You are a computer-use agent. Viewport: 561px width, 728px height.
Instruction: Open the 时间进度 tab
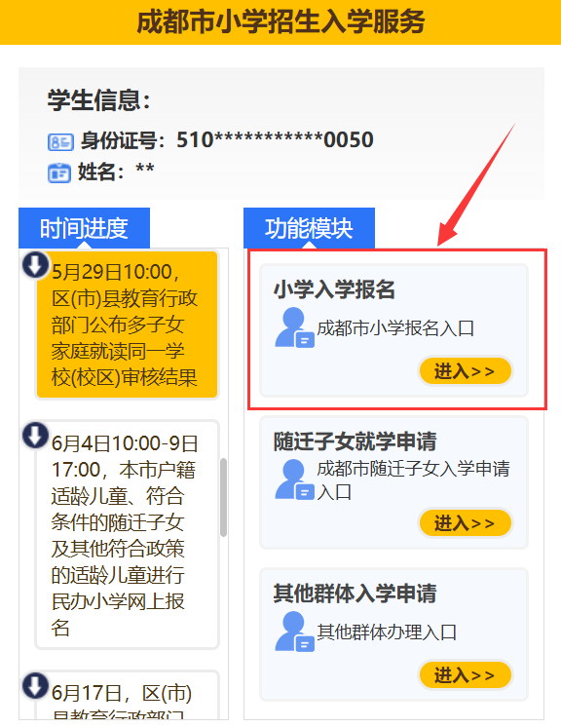coord(84,228)
